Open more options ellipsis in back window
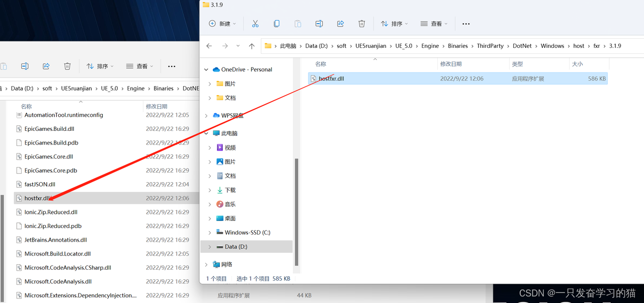The image size is (644, 303). pyautogui.click(x=172, y=66)
